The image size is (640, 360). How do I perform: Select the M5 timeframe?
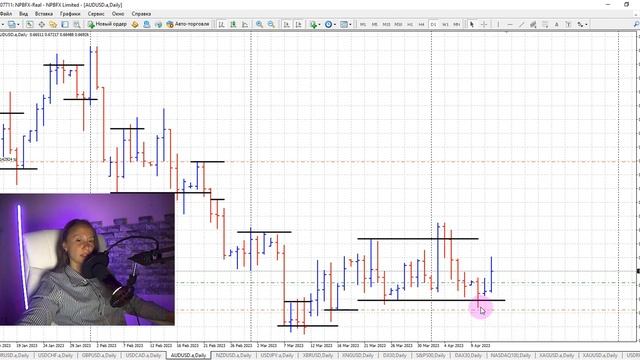(x=375, y=24)
